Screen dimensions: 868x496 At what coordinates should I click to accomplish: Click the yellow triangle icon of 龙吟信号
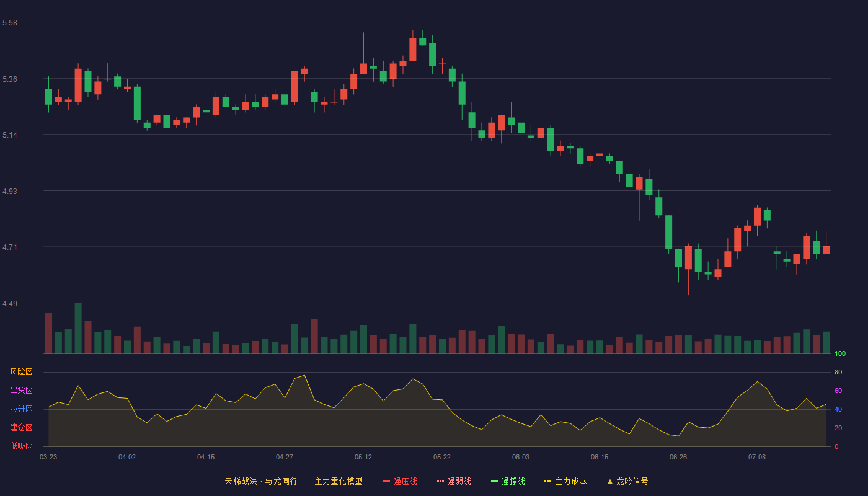click(x=610, y=481)
